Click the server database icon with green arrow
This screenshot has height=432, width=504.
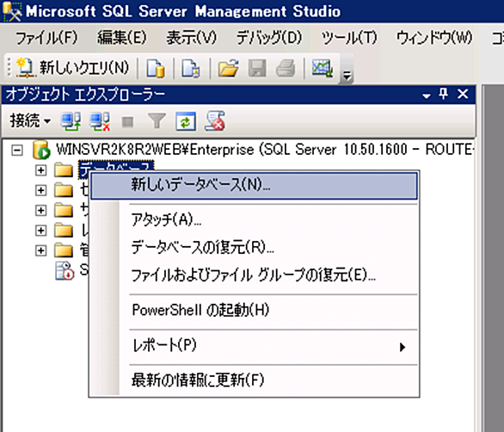41,150
